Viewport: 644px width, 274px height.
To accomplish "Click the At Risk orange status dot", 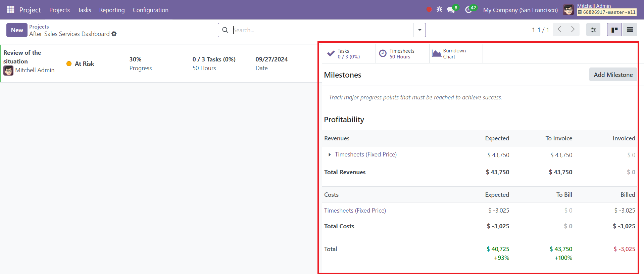I will pyautogui.click(x=69, y=64).
